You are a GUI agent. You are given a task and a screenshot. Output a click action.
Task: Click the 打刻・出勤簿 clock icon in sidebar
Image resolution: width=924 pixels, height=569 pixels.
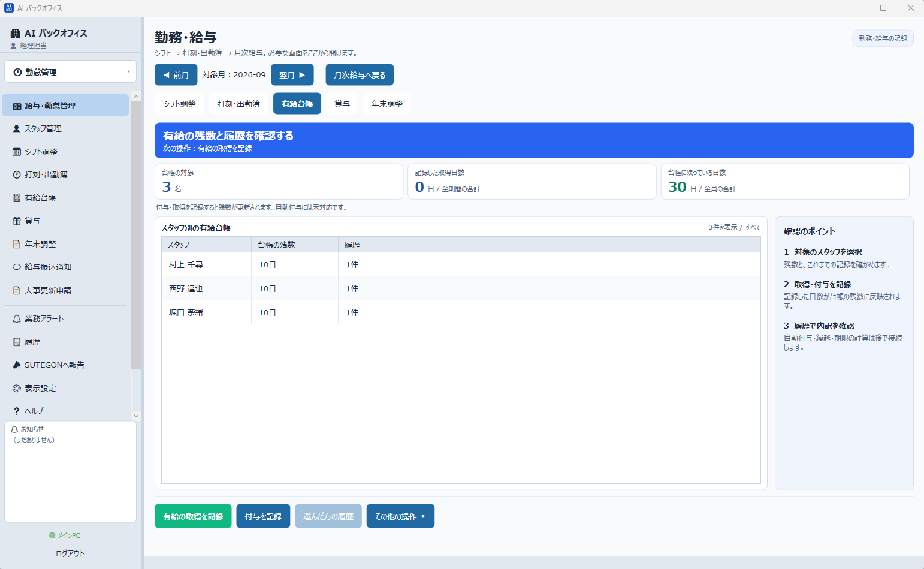click(17, 175)
